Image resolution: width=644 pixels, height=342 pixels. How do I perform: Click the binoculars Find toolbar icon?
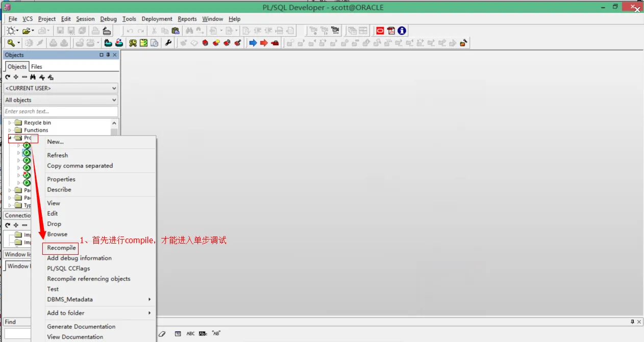point(189,31)
